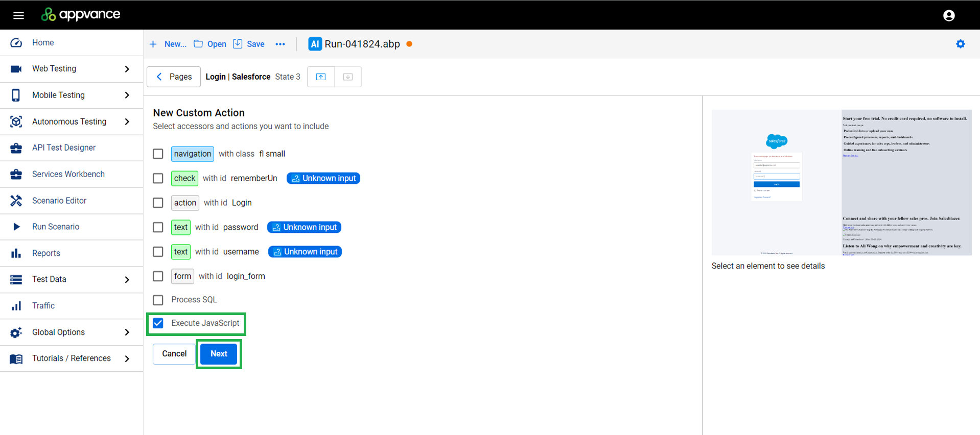Check the rememberUn check checkbox
980x435 pixels.
(158, 178)
